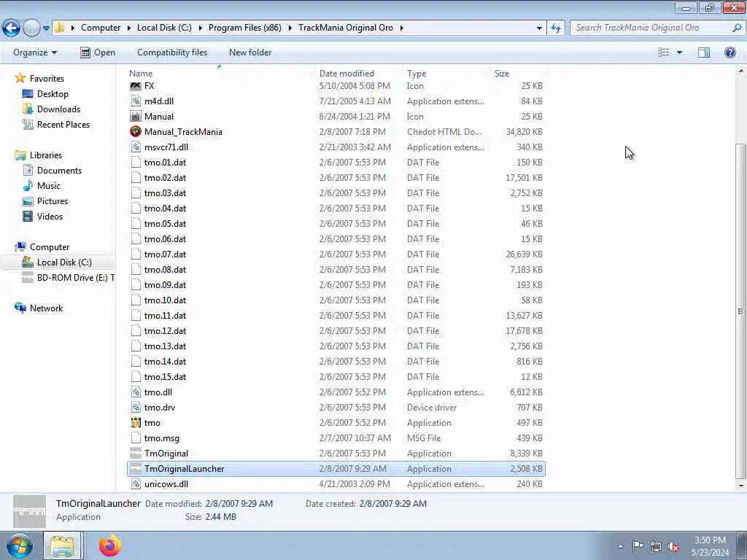Select the FX icon file
This screenshot has height=560, width=747.
[136, 86]
